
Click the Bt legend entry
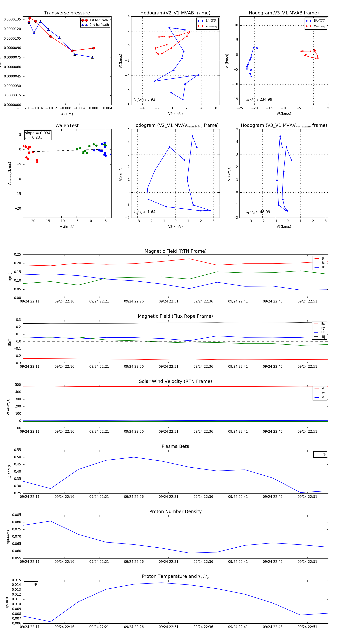pos(320,263)
